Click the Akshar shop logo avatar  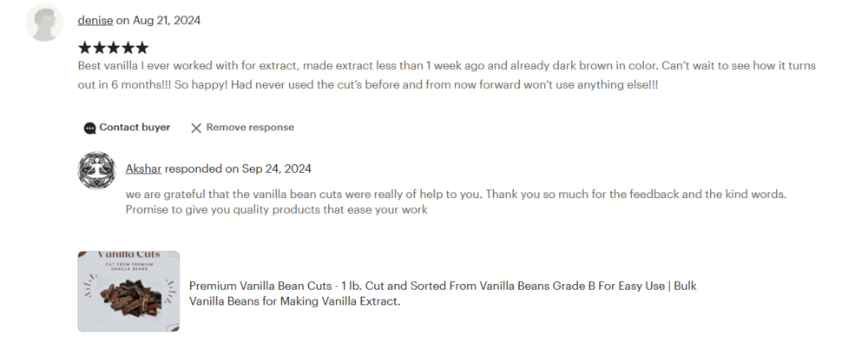click(x=96, y=170)
